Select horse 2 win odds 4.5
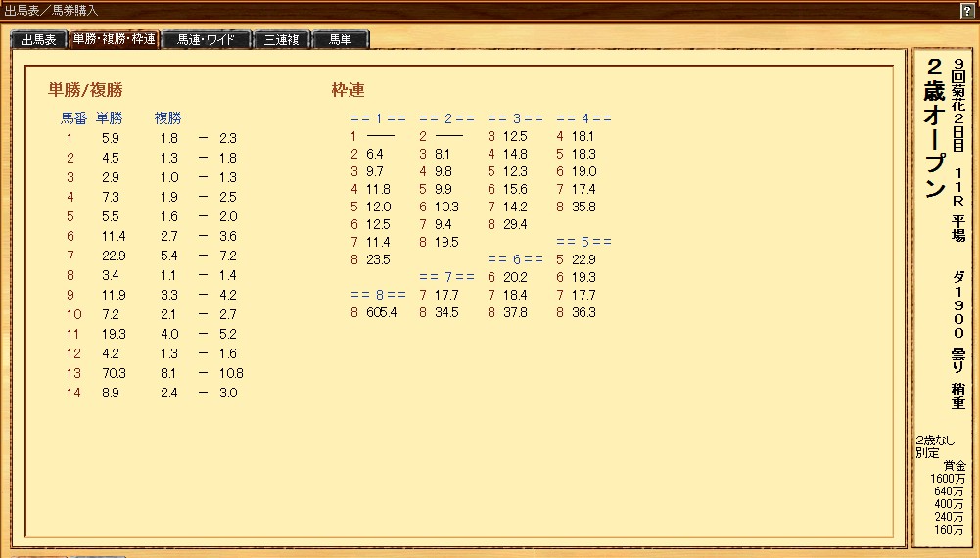 [x=111, y=158]
